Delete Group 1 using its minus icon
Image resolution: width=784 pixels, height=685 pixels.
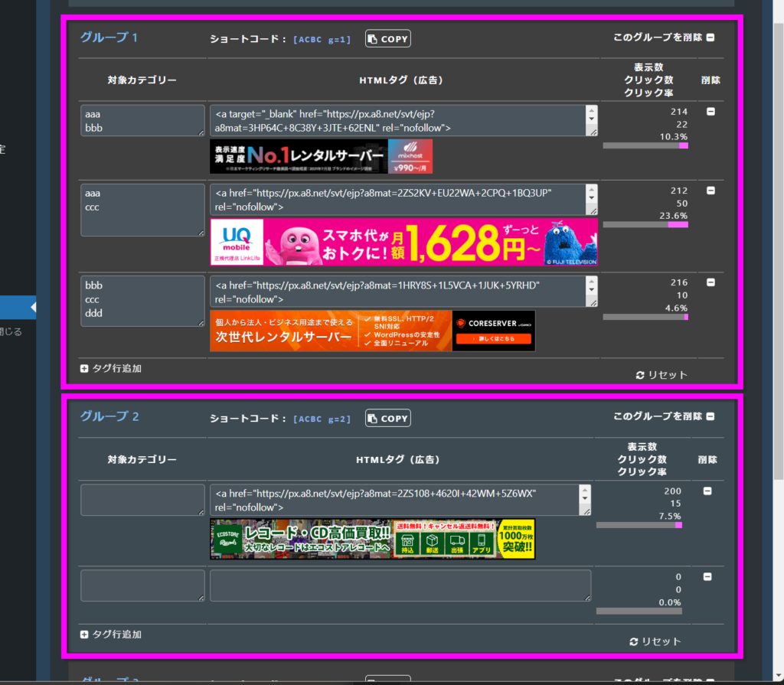coord(710,38)
